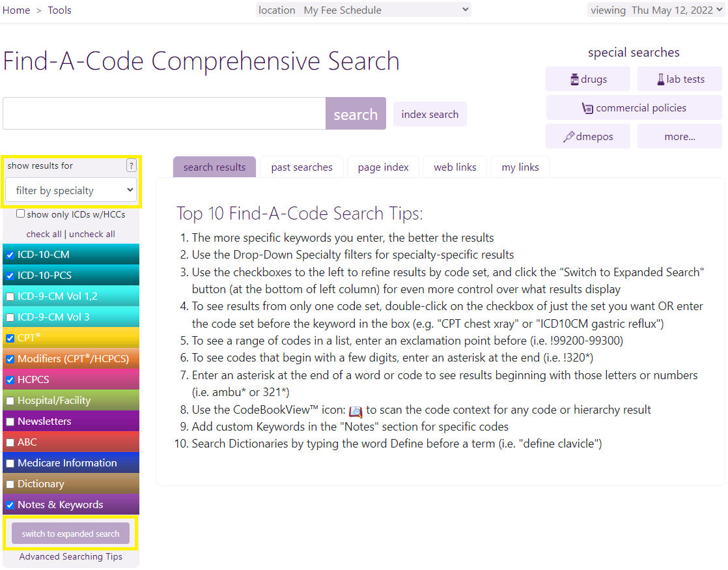
Task: Click the purple search button
Action: [x=356, y=113]
